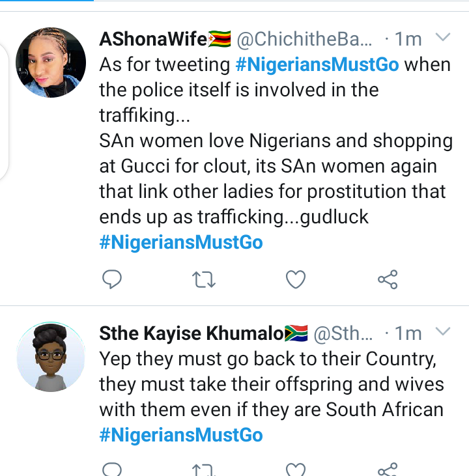This screenshot has width=469, height=476.
Task: Open @ChichitheBa... handle
Action: pyautogui.click(x=305, y=39)
